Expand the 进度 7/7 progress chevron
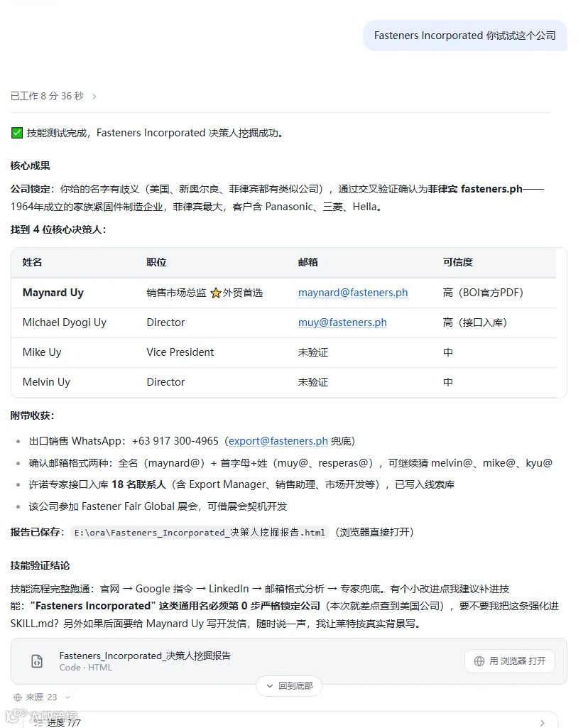This screenshot has height=728, width=588. [x=542, y=723]
